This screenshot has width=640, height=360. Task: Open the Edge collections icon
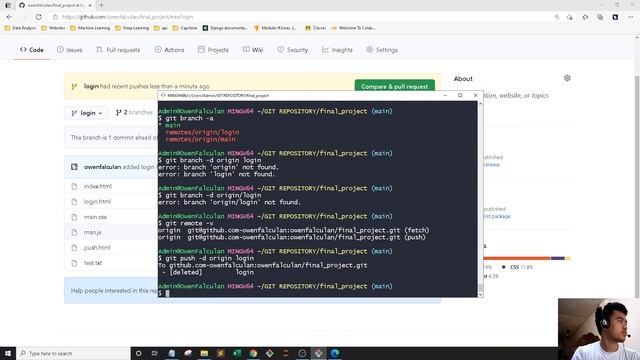[x=600, y=17]
